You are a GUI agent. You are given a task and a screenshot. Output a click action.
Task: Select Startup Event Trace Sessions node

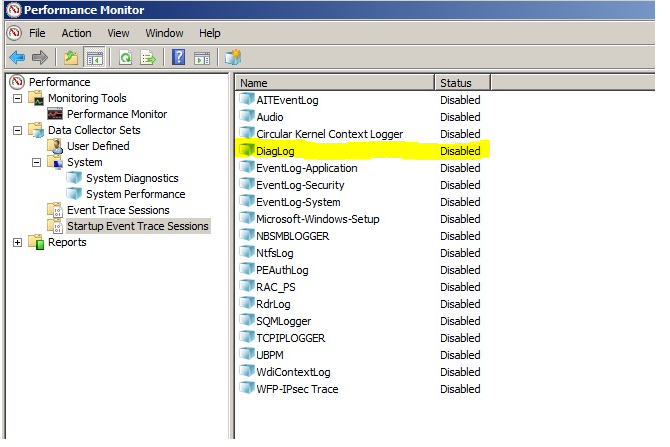click(138, 226)
